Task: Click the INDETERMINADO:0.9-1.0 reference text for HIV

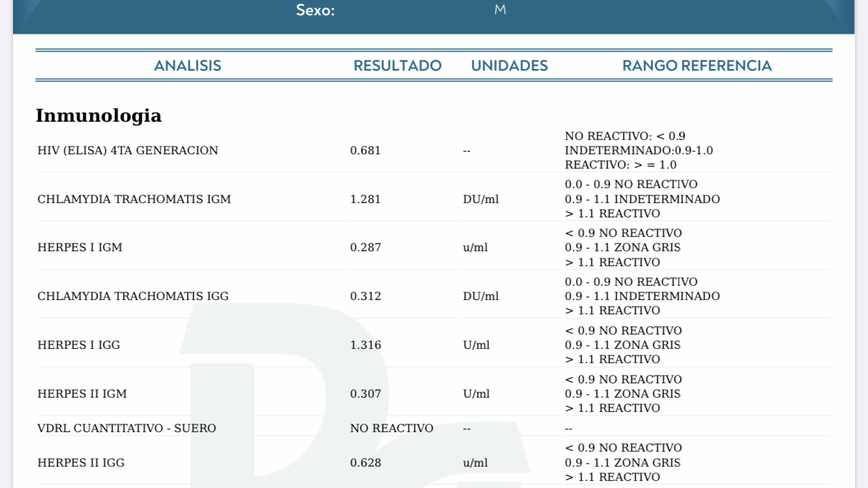Action: click(638, 150)
